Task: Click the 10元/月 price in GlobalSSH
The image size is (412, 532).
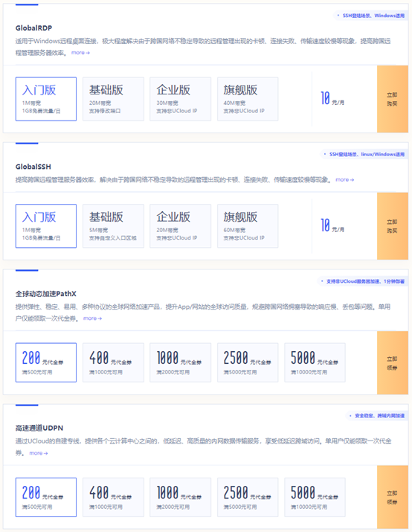Action: pyautogui.click(x=332, y=225)
